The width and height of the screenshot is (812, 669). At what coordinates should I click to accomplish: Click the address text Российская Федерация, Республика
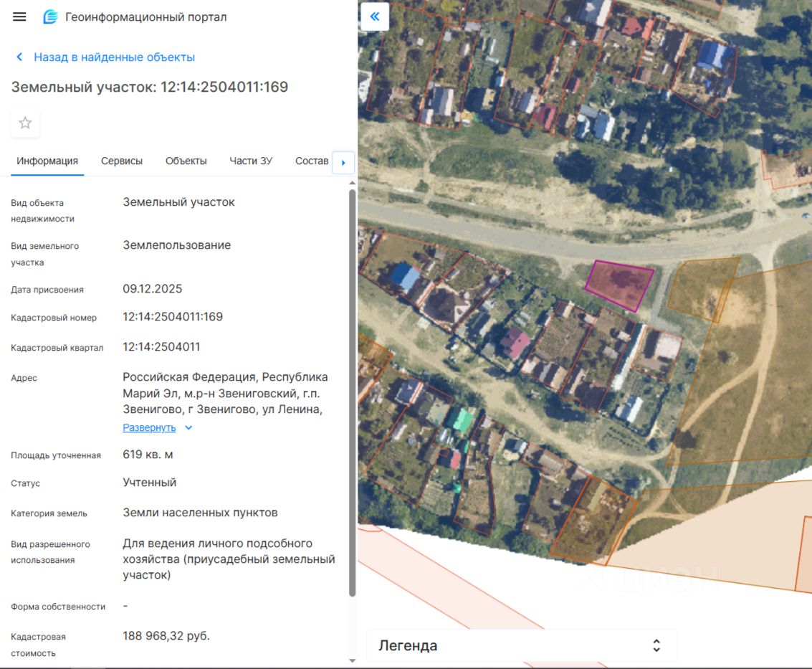coord(225,376)
